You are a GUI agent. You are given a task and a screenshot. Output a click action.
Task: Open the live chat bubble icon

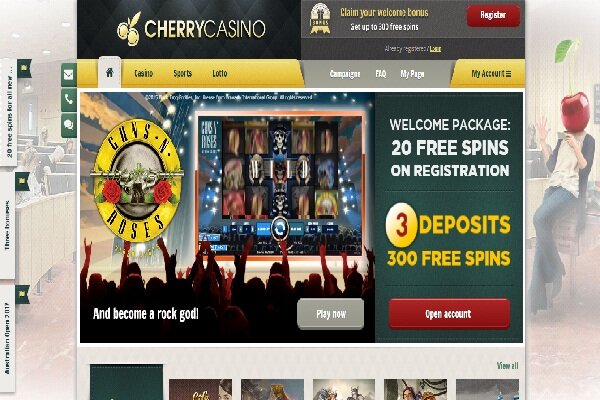tap(68, 125)
